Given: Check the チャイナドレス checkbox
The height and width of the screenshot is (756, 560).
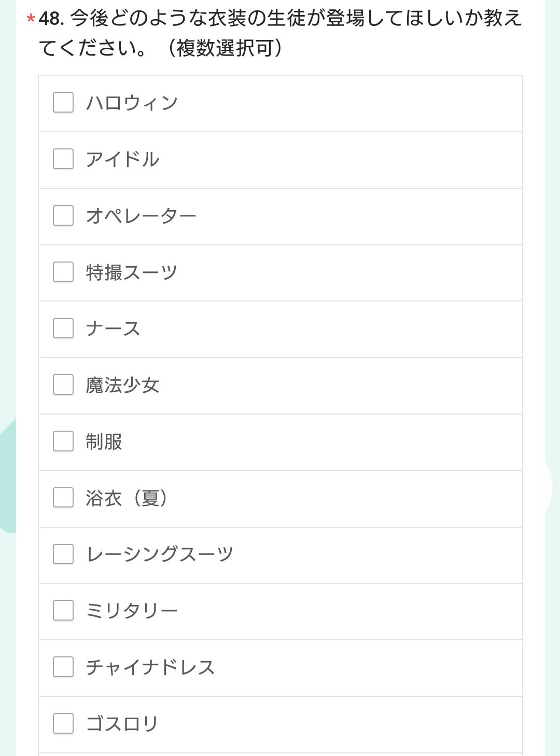Looking at the screenshot, I should pyautogui.click(x=63, y=667).
